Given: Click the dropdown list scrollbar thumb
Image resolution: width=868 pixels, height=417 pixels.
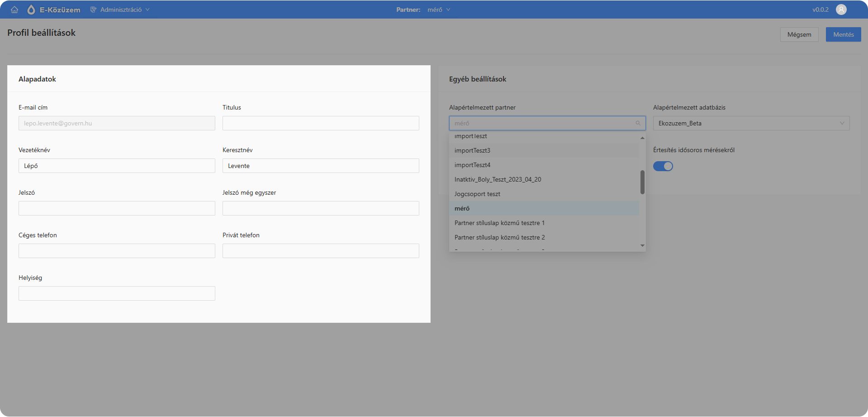Looking at the screenshot, I should click(x=642, y=182).
